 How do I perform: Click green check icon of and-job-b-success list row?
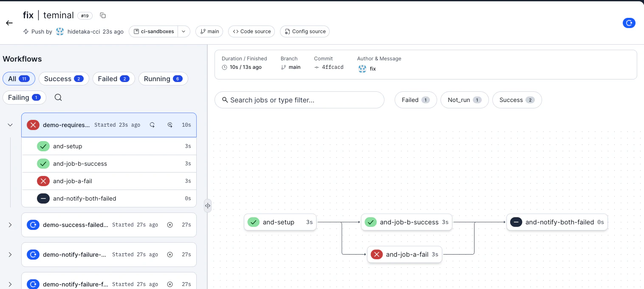(43, 164)
